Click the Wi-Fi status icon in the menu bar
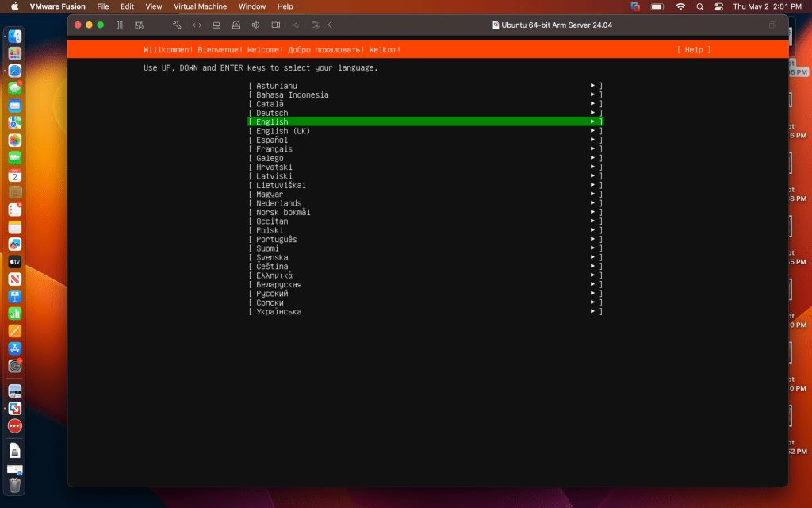 (680, 6)
